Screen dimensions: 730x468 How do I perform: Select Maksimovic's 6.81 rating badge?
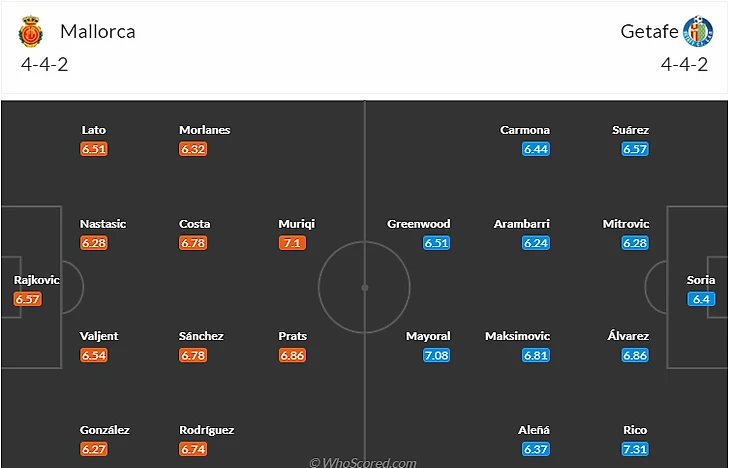tap(536, 355)
